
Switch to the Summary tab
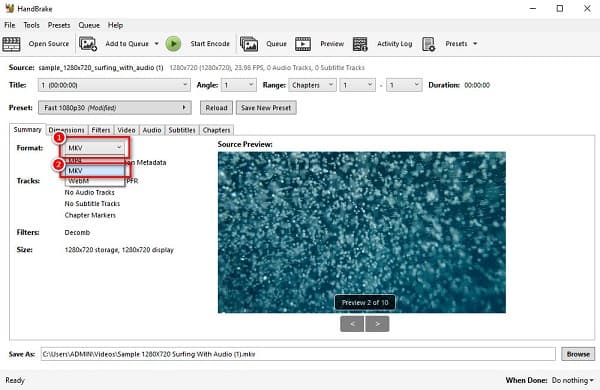pyautogui.click(x=28, y=129)
